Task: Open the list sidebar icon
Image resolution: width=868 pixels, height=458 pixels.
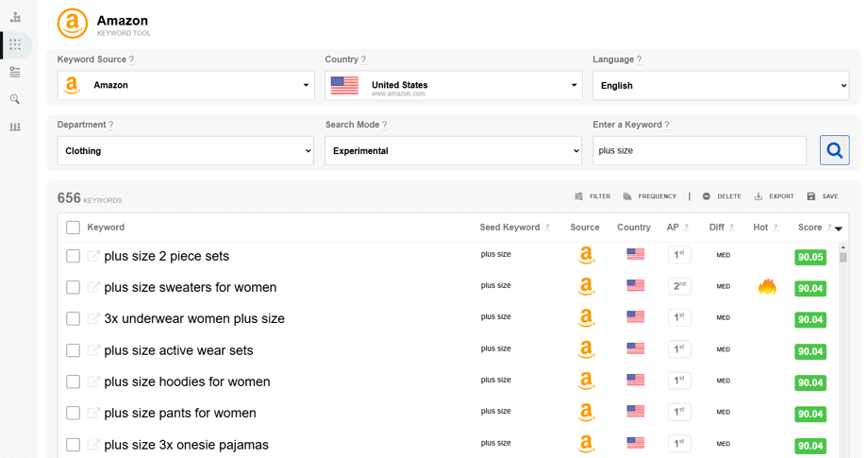Action: click(x=15, y=72)
